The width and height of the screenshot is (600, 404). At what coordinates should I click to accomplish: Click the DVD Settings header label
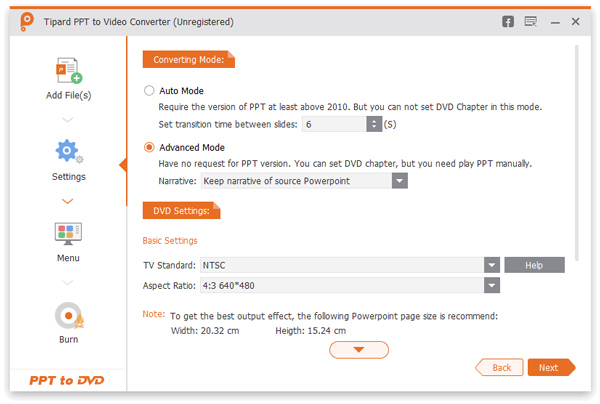click(x=181, y=210)
